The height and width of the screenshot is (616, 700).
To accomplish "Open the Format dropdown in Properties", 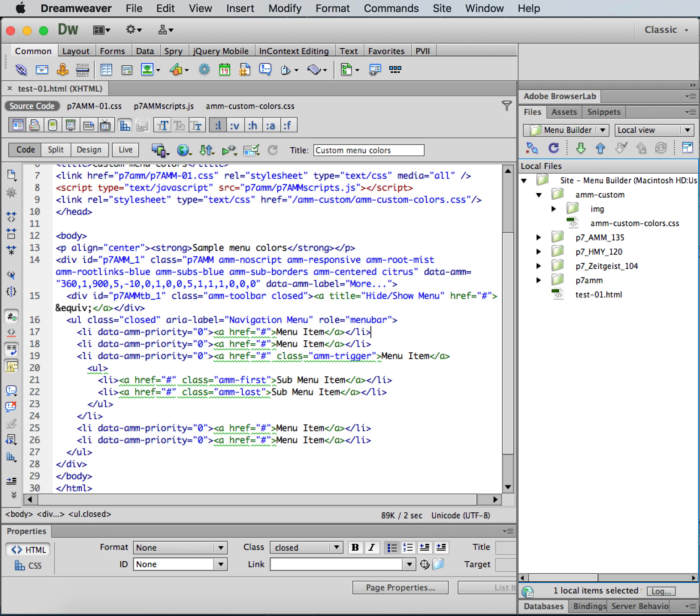I will pyautogui.click(x=180, y=548).
